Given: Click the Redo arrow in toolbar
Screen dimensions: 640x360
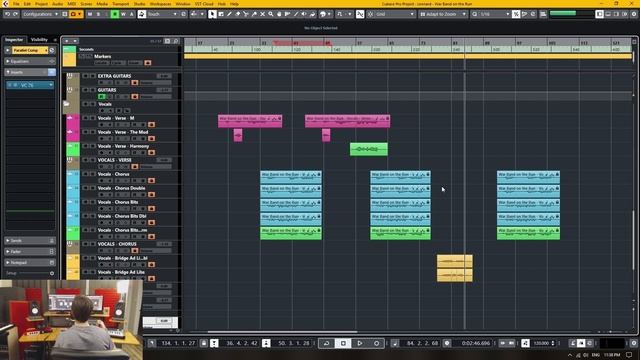Looking at the screenshot, I should click(x=15, y=14).
